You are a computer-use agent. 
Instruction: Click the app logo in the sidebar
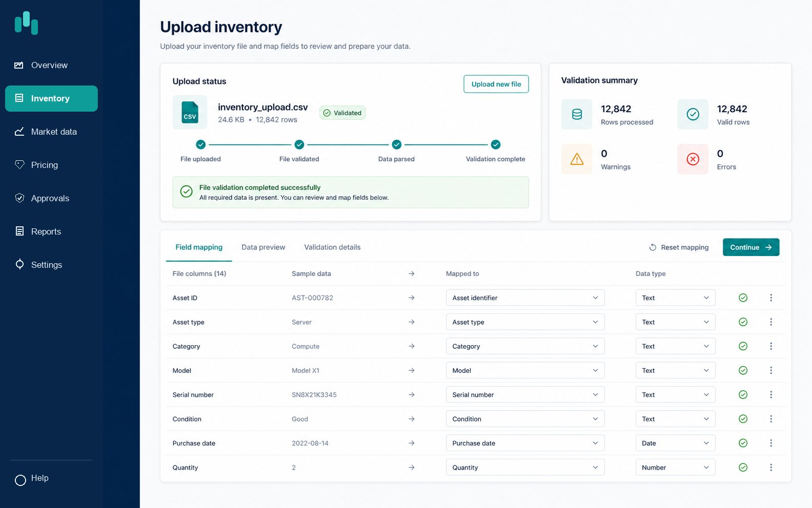pyautogui.click(x=27, y=23)
